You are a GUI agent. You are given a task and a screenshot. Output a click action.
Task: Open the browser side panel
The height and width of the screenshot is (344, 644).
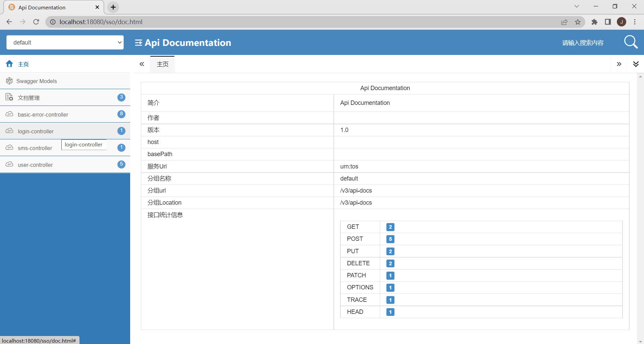[x=608, y=22]
